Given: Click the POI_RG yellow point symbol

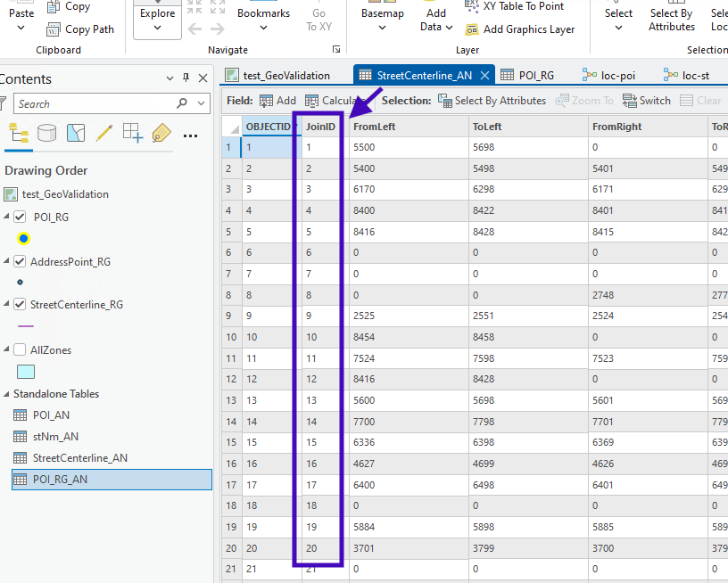Looking at the screenshot, I should coord(23,238).
